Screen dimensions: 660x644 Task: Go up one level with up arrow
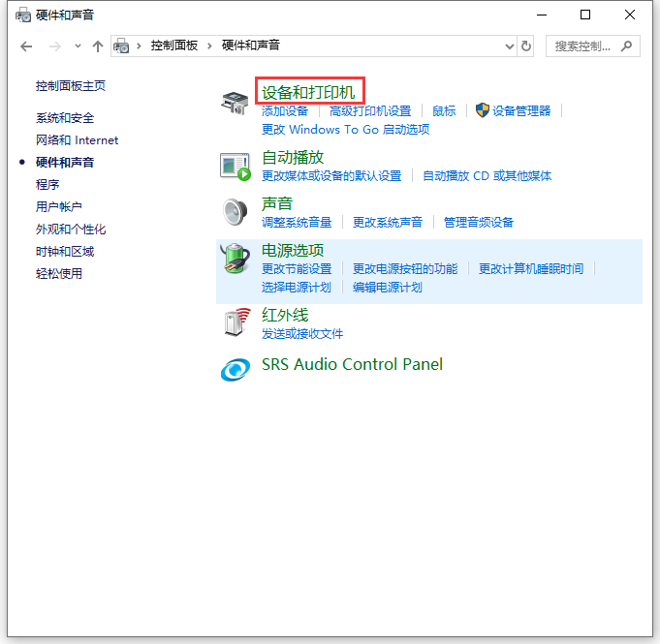[x=98, y=46]
